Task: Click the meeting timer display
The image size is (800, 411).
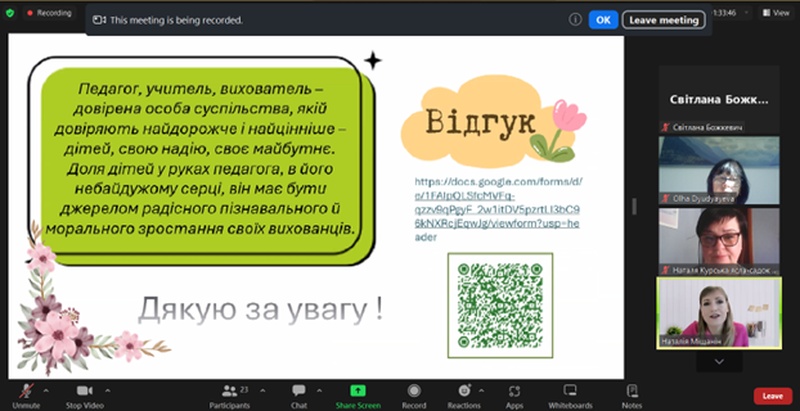Action: pos(726,13)
